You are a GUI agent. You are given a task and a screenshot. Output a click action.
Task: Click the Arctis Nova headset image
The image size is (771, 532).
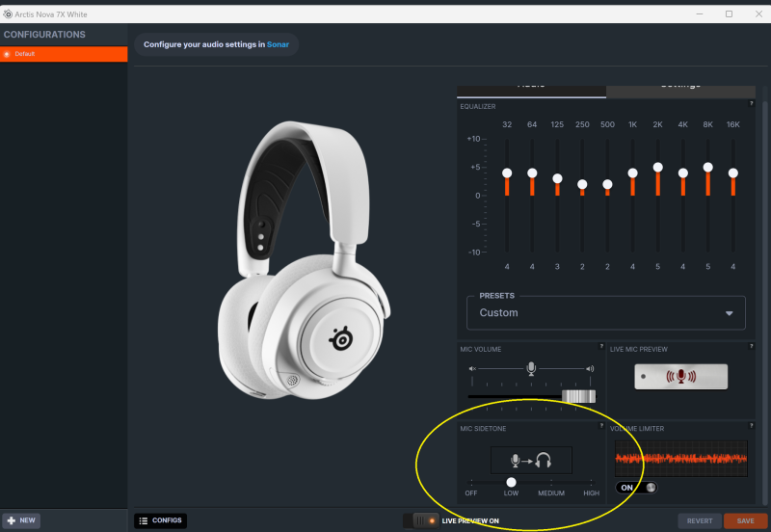(305, 260)
